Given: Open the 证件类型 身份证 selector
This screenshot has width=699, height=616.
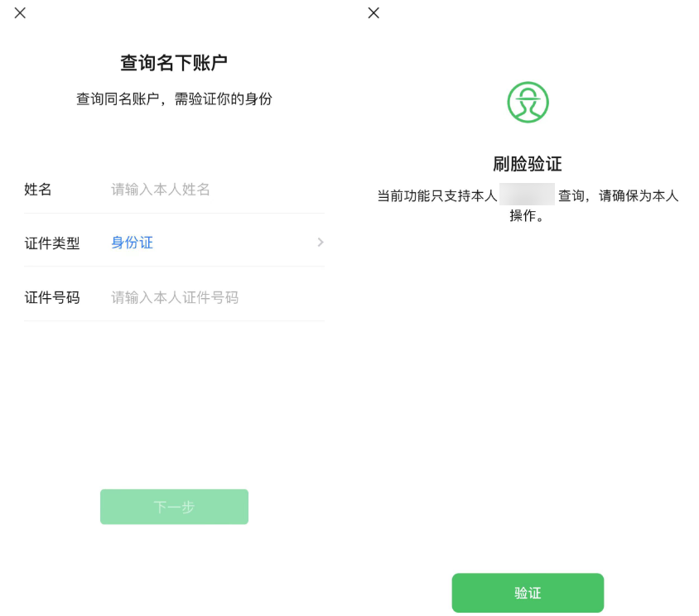Looking at the screenshot, I should tap(174, 243).
